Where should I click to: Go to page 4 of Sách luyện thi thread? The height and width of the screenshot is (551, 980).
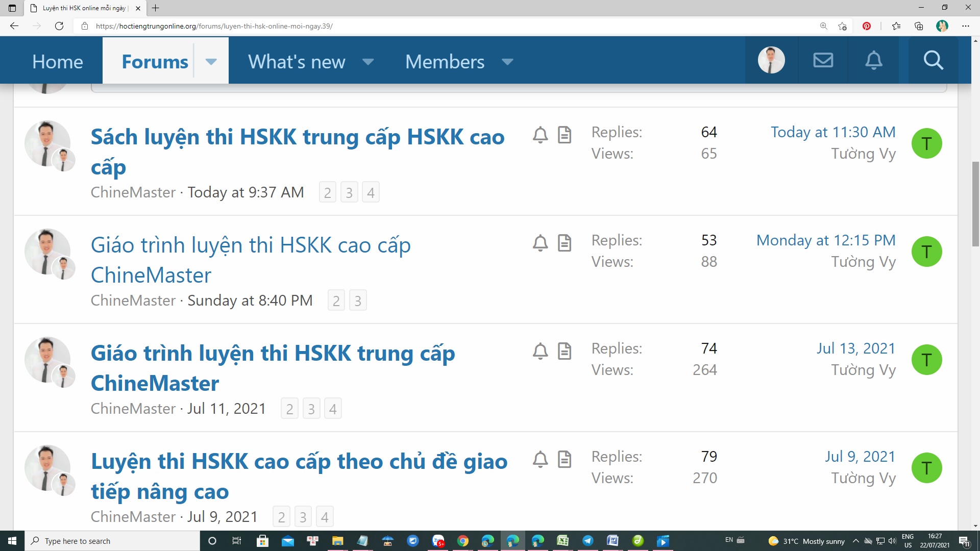[371, 193]
